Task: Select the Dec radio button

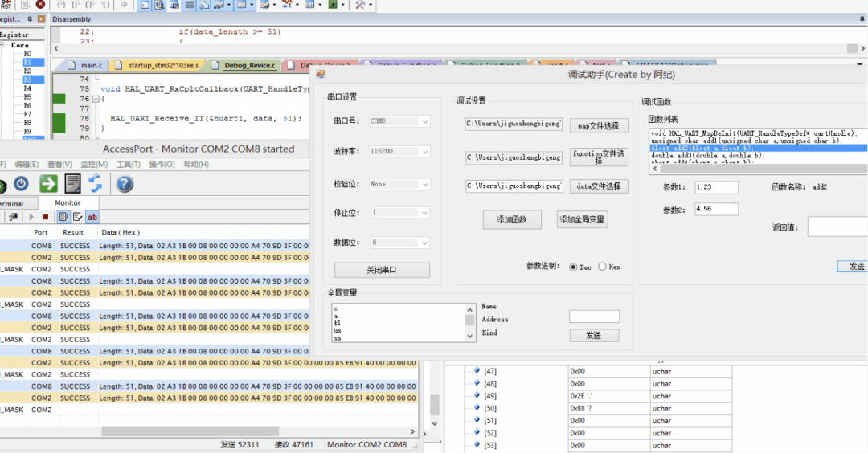Action: [x=574, y=267]
